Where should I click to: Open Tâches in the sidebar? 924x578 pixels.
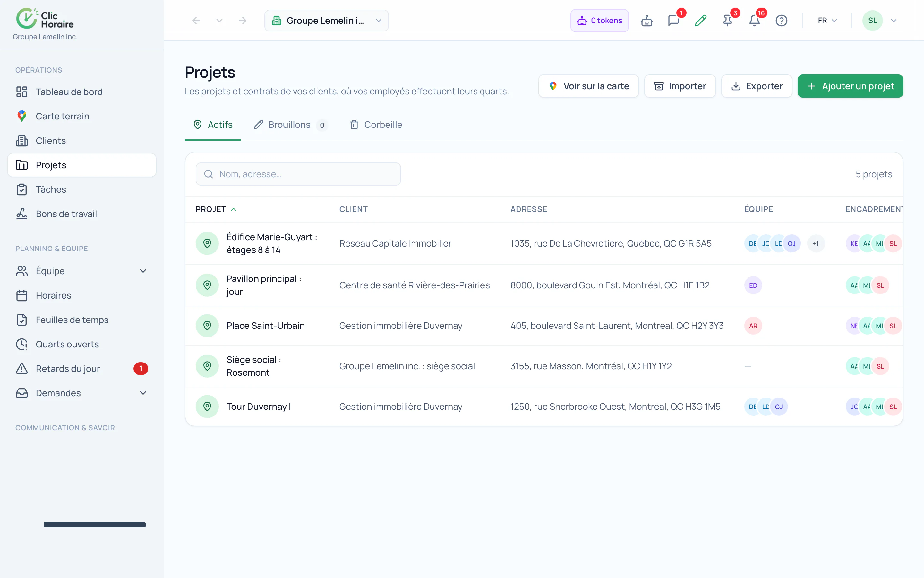click(82, 189)
